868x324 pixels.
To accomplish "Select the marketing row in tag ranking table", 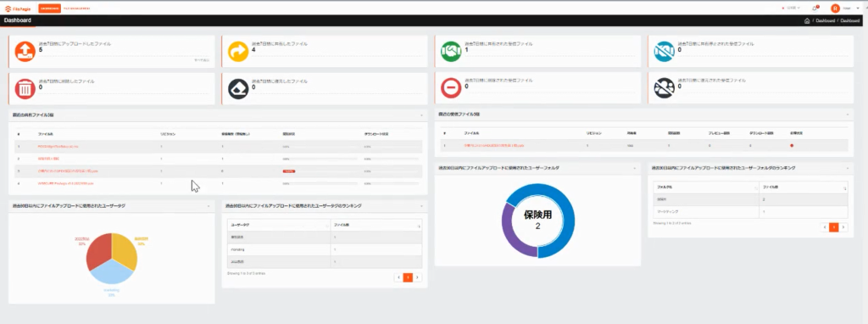I will tap(325, 249).
